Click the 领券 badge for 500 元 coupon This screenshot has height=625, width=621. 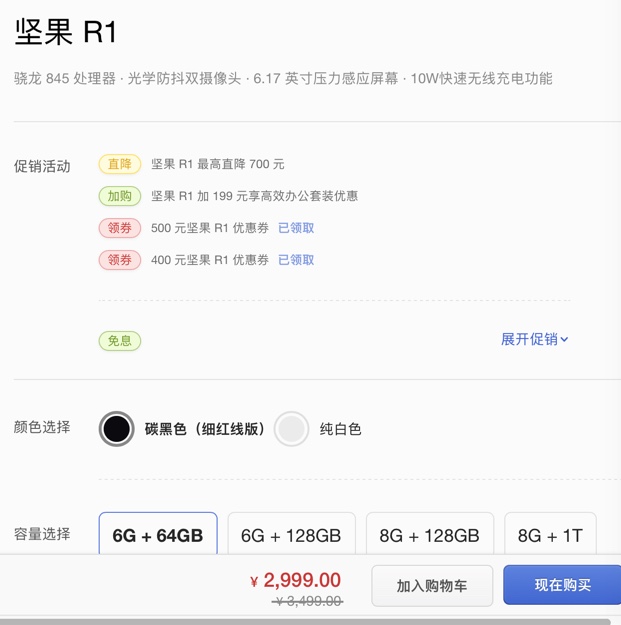click(119, 228)
